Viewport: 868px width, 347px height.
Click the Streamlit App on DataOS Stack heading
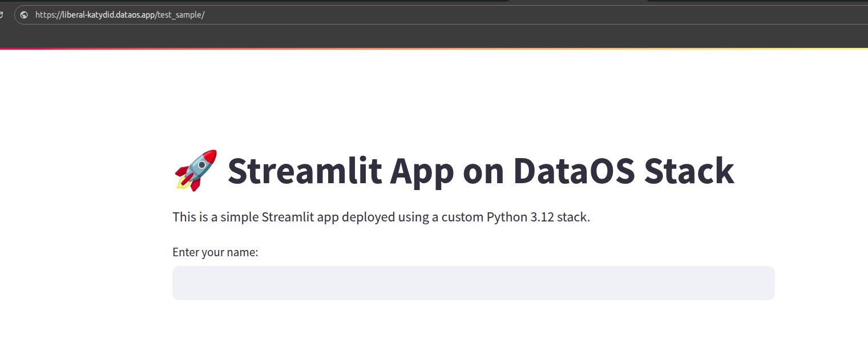(x=454, y=170)
